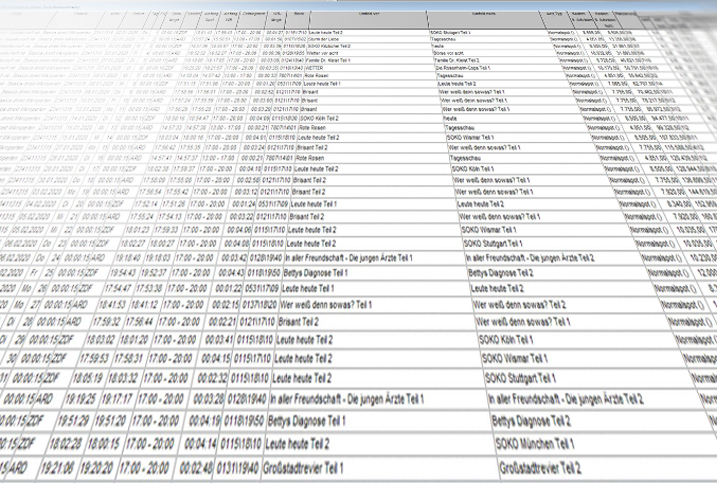Select 'Bettys Diagnose Teil 2' in the 19:51:29 row

[x=530, y=421]
